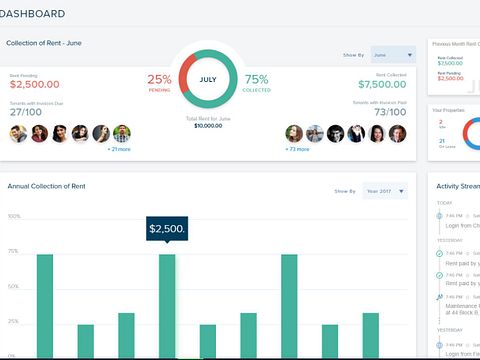Select third avatar in invoices-paid tenants row
The image size is (480, 360).
coord(335,134)
